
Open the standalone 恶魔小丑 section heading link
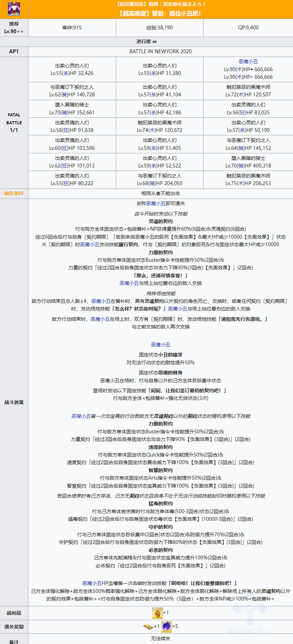(x=161, y=345)
